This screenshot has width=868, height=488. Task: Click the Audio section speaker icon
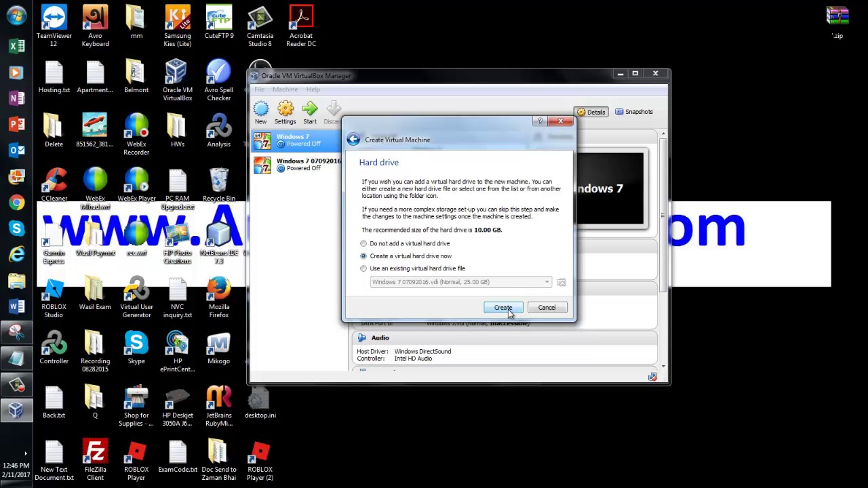click(362, 338)
